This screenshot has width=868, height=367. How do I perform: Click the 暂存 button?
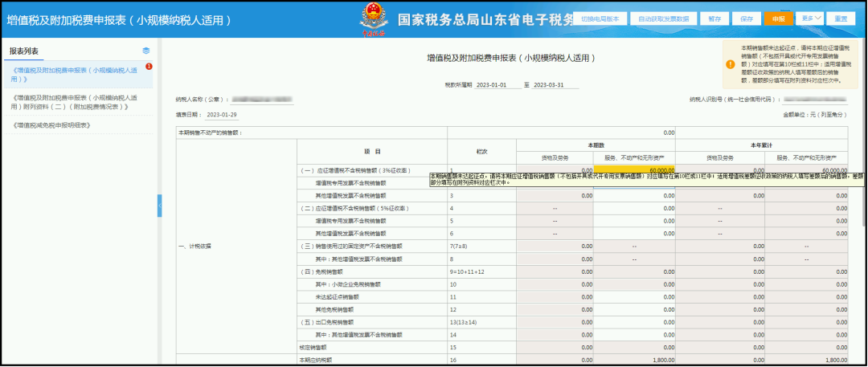[x=714, y=18]
